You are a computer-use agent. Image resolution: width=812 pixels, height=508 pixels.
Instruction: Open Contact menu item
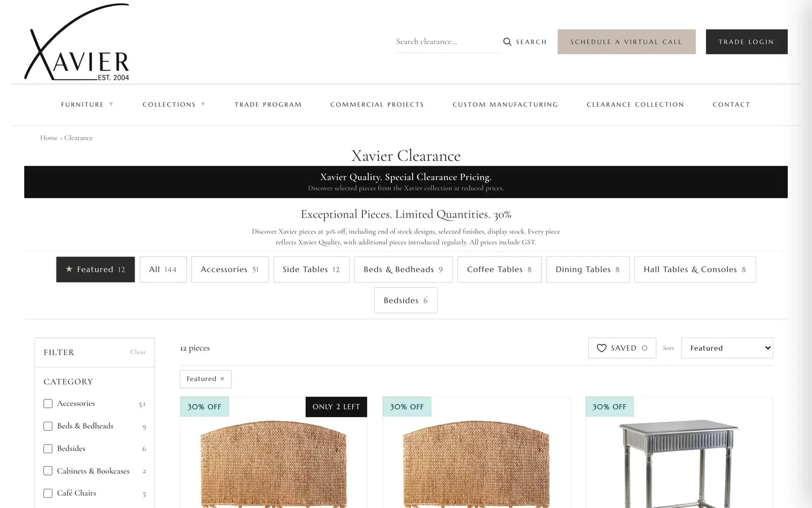coord(731,105)
